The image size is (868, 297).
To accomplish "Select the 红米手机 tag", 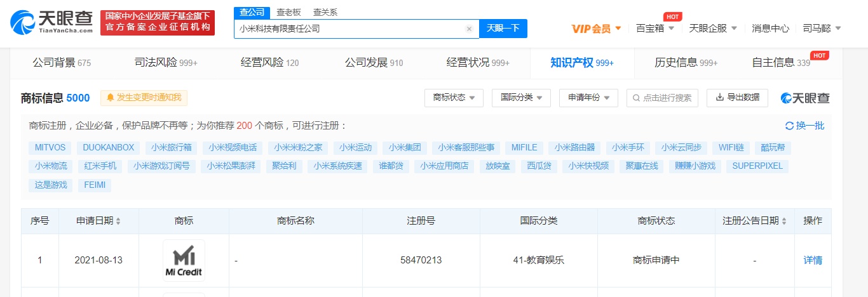I will 100,166.
